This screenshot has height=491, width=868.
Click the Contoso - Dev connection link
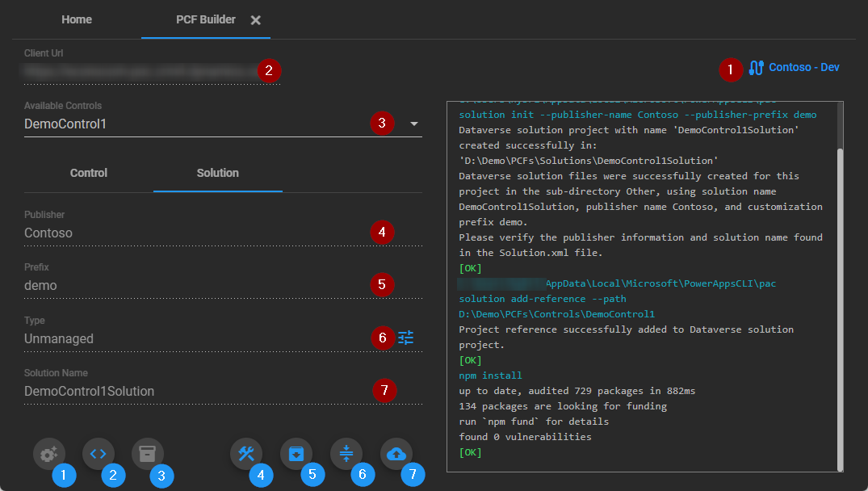tap(803, 67)
